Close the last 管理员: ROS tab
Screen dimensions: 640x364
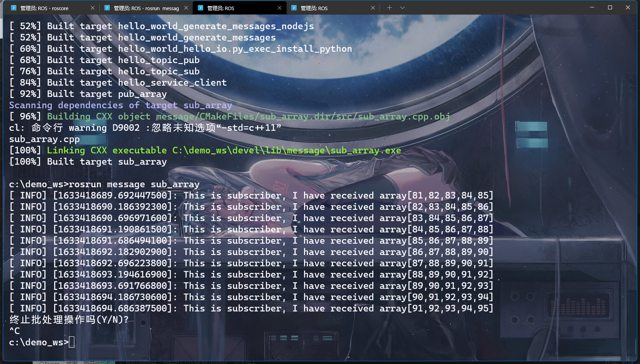pos(373,8)
